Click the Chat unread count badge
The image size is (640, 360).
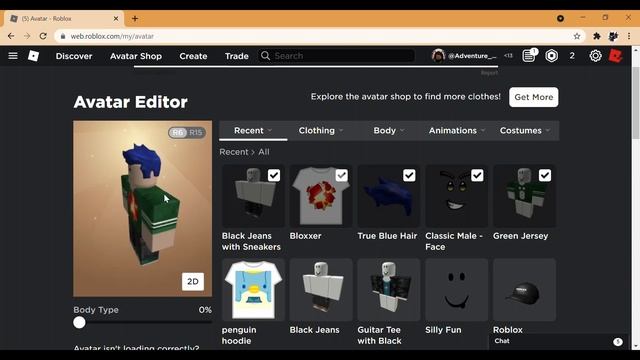click(x=618, y=342)
